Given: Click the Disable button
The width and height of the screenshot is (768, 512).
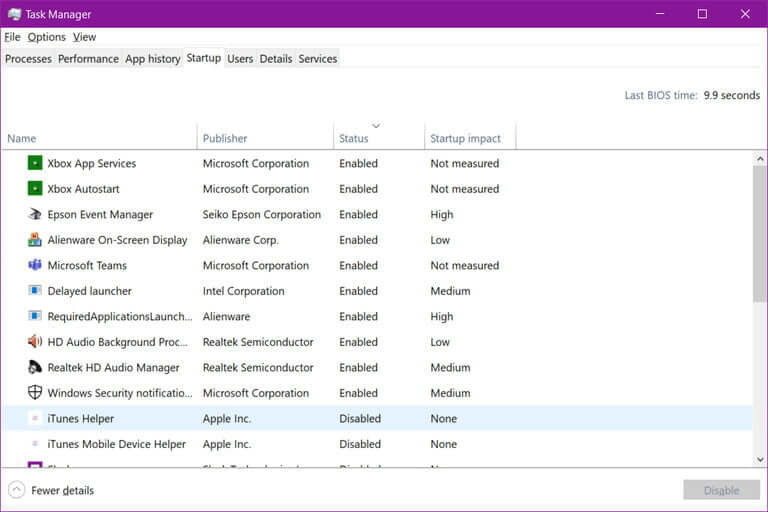Looking at the screenshot, I should tap(721, 490).
